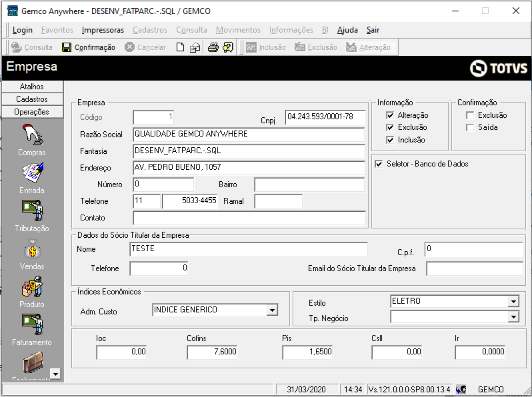Click the Cnpj input field
The width and height of the screenshot is (532, 397).
325,117
